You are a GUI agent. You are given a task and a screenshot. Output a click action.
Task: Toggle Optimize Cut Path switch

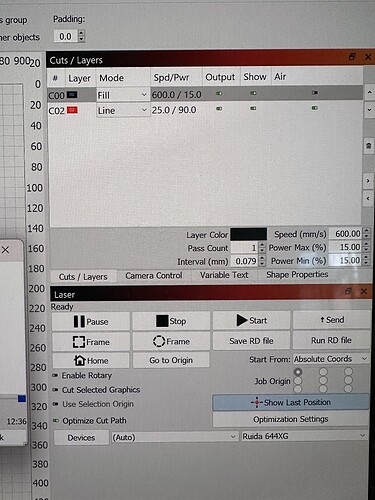[x=56, y=421]
